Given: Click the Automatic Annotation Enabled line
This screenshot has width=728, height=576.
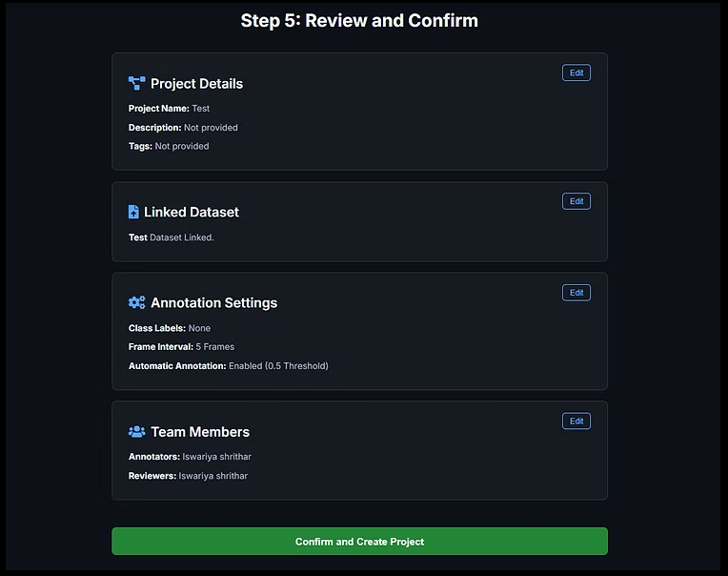Looking at the screenshot, I should point(228,366).
